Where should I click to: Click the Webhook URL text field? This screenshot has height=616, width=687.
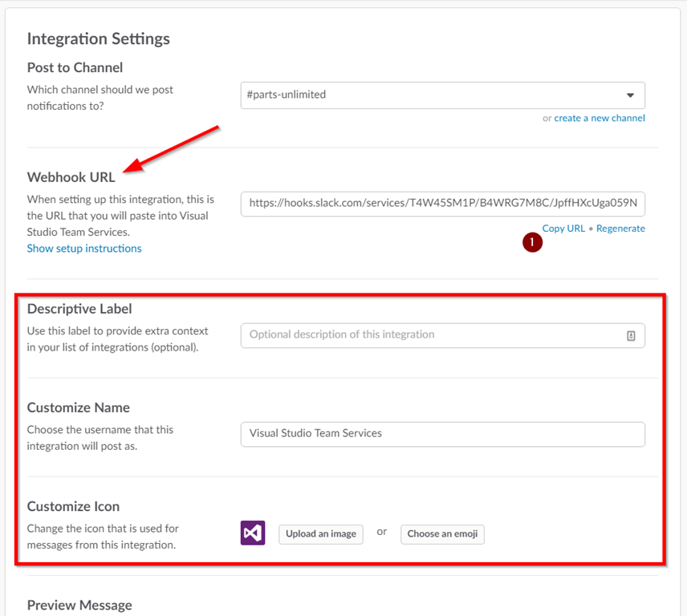[442, 204]
